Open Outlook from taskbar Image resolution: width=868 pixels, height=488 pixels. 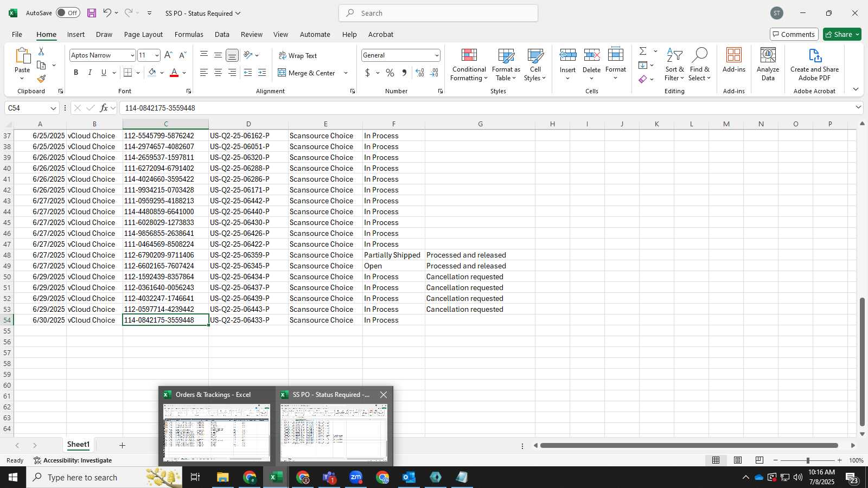pos(409,477)
